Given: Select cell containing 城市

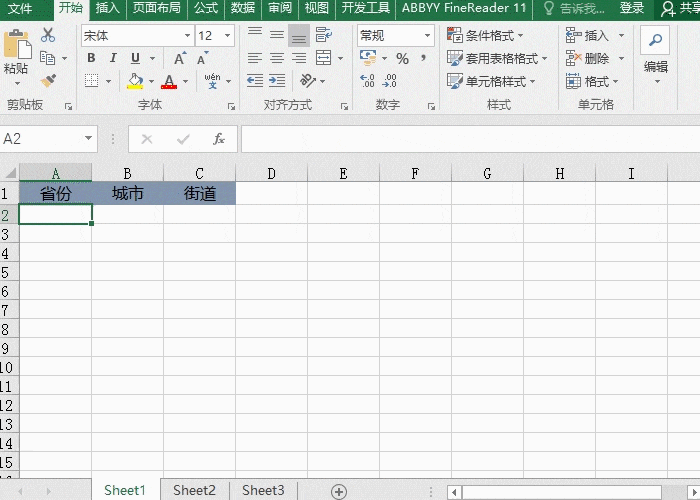Looking at the screenshot, I should [x=128, y=193].
